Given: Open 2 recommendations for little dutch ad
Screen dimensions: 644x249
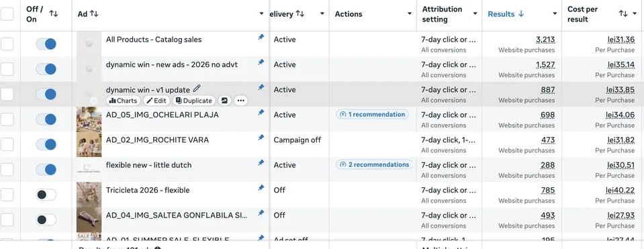Looking at the screenshot, I should click(x=374, y=164).
